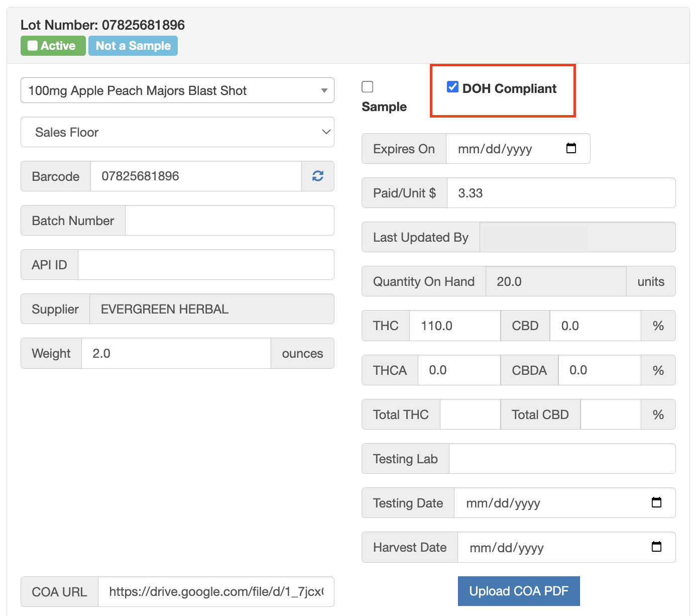Screen dimensions: 699x616
Task: Click the Paid/Unit $ price field
Action: point(561,192)
